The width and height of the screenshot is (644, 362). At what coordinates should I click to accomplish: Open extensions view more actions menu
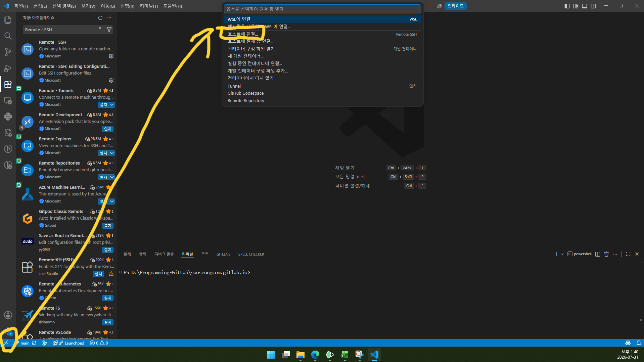109,18
